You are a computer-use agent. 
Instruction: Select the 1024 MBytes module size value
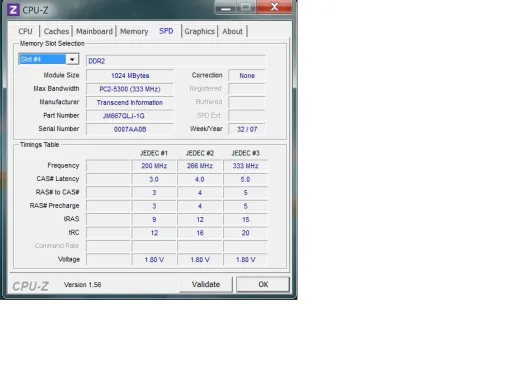point(130,76)
